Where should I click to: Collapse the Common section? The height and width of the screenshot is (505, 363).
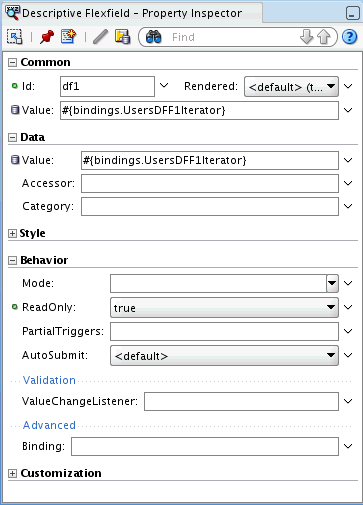tap(12, 62)
